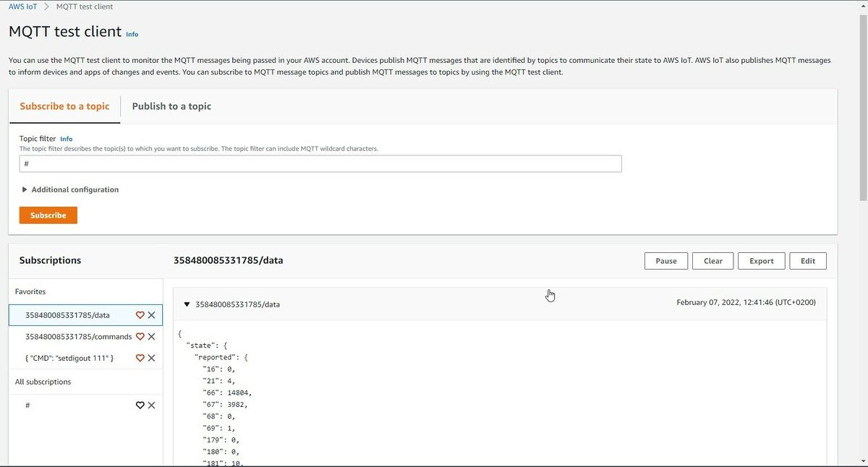Select the Subscribe to a topic tab

(x=64, y=106)
